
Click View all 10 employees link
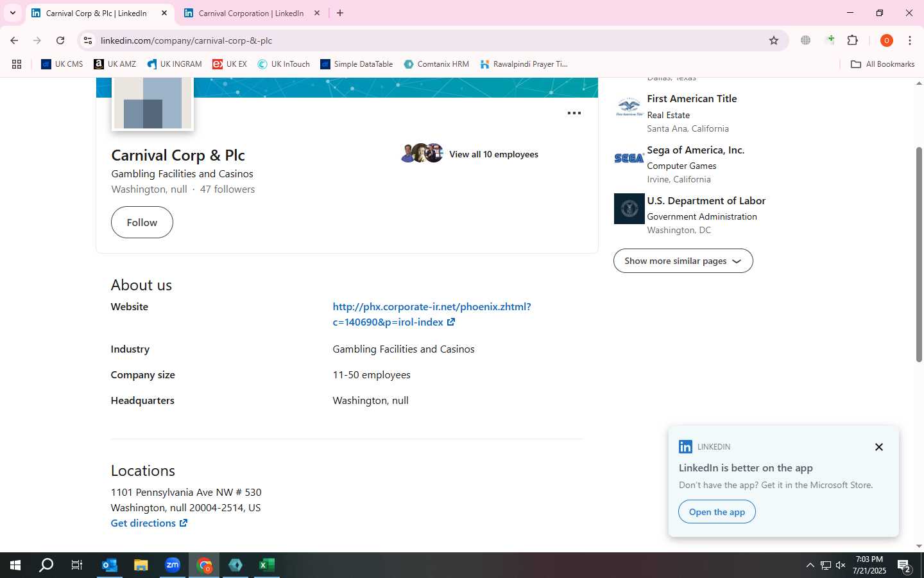(x=493, y=154)
